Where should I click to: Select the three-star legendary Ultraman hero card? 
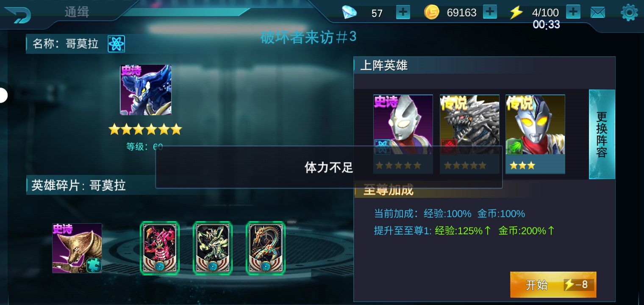coord(535,134)
